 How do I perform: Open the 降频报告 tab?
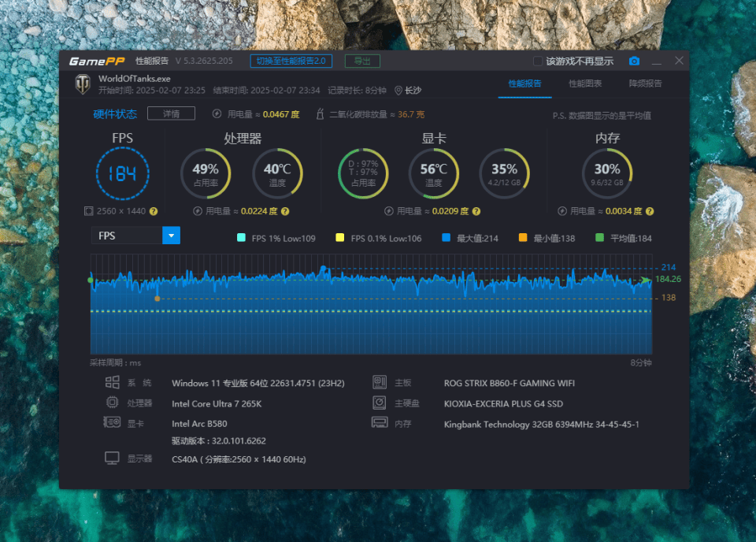tap(645, 84)
